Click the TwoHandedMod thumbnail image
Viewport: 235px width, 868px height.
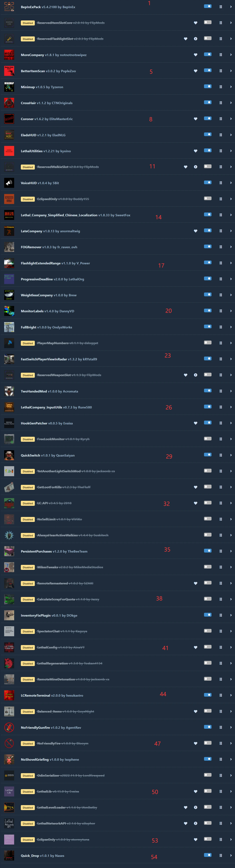9,391
